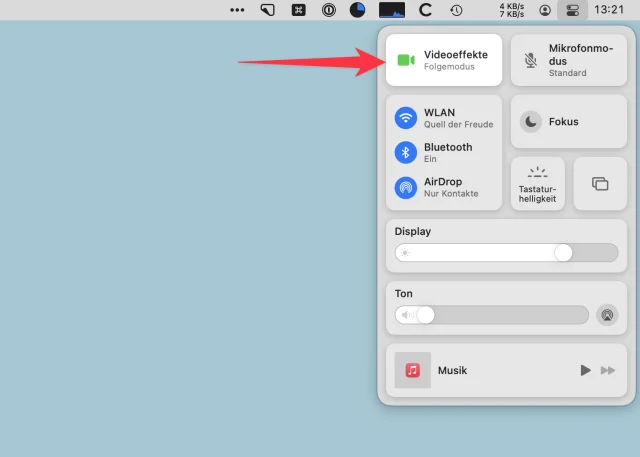Screen dimensions: 640x457
Task: Click the green Videoeffekte camera icon
Action: 405,60
